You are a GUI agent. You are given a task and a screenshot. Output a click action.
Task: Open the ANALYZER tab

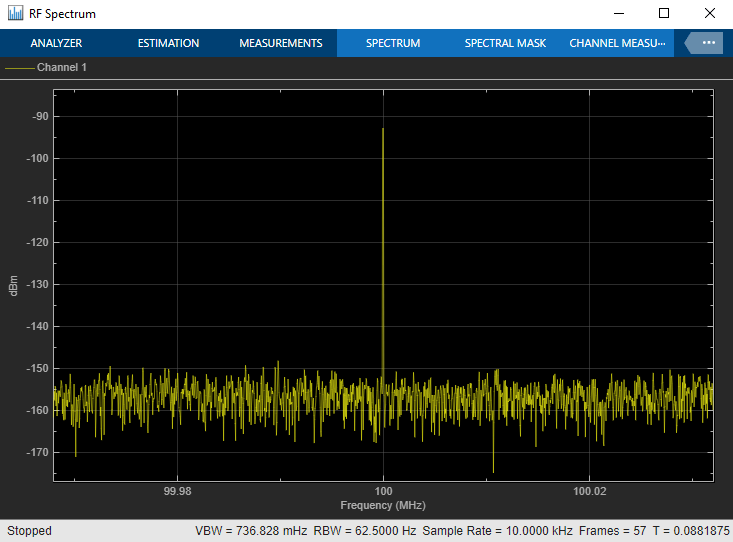[56, 43]
